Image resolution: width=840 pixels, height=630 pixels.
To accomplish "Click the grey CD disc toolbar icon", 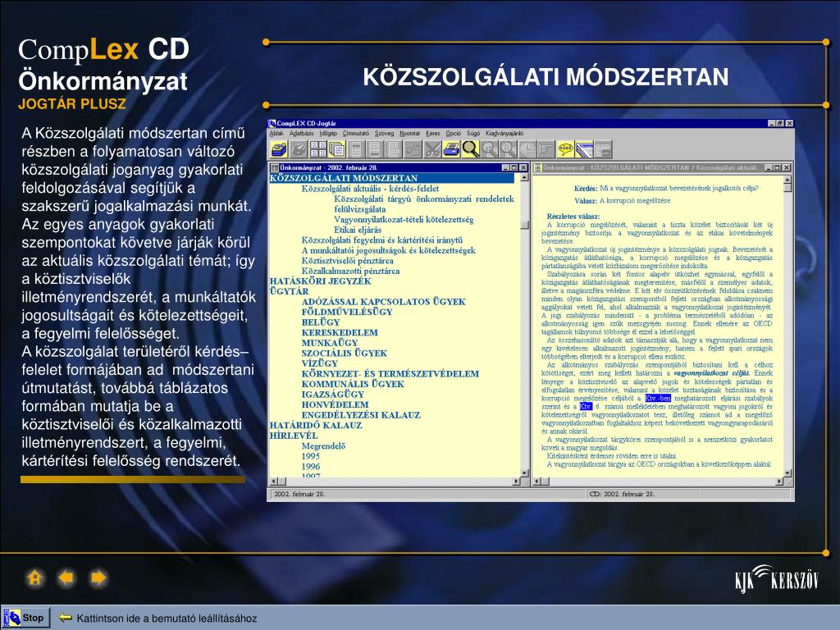I will coord(299,149).
